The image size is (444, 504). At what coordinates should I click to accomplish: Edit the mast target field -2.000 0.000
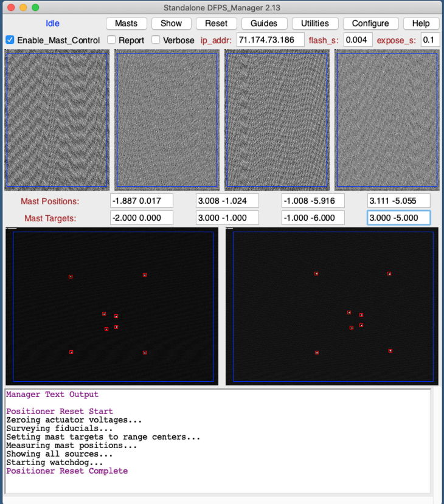coord(142,218)
